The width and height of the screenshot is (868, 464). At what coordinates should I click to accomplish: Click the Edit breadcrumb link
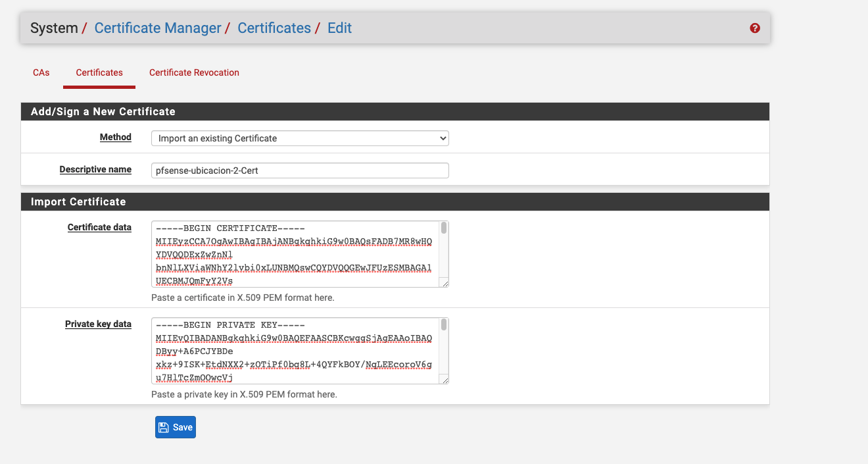[339, 28]
